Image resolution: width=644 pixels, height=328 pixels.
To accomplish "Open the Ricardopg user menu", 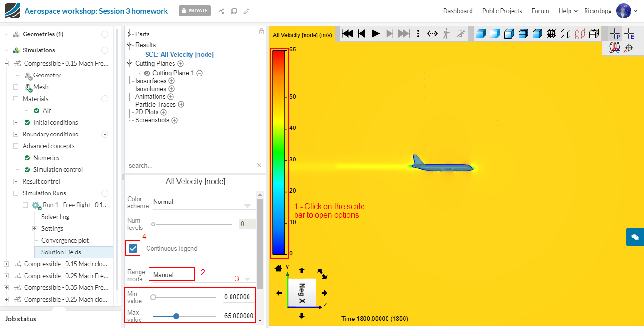I will point(611,11).
